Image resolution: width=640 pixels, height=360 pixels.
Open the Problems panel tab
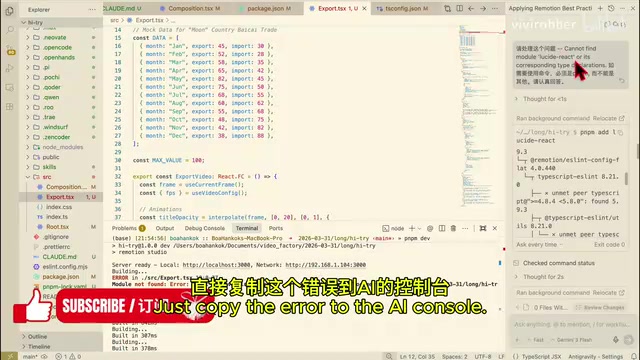[128, 229]
